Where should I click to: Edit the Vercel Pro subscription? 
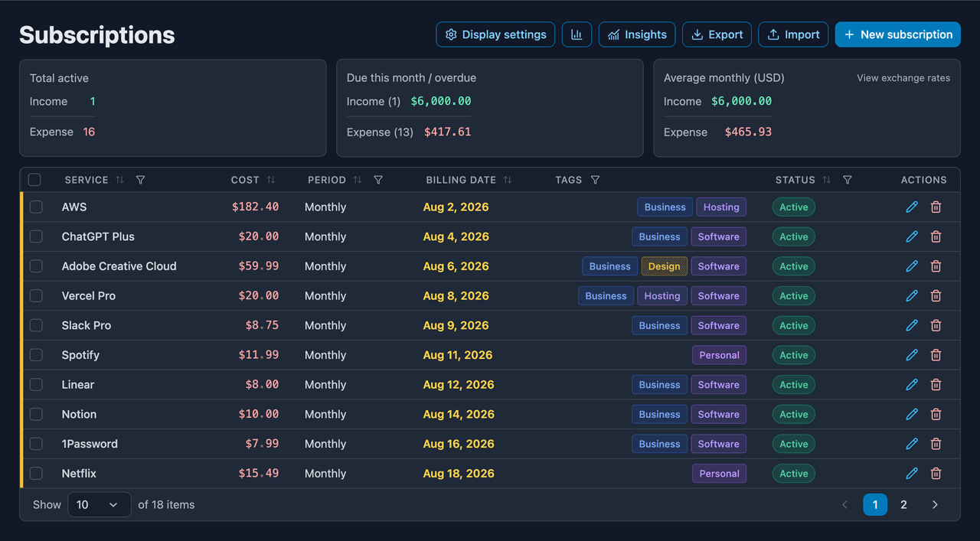tap(912, 295)
